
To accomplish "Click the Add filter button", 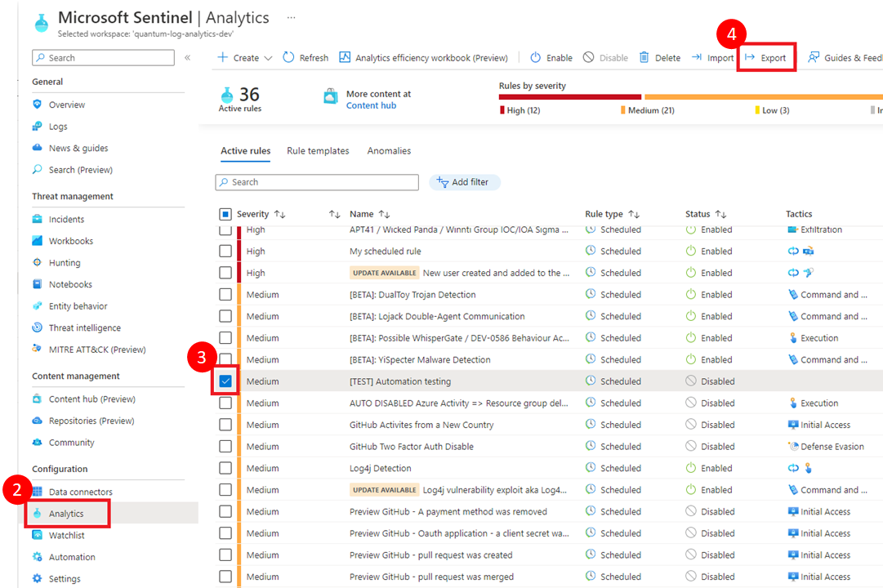I will coord(464,182).
